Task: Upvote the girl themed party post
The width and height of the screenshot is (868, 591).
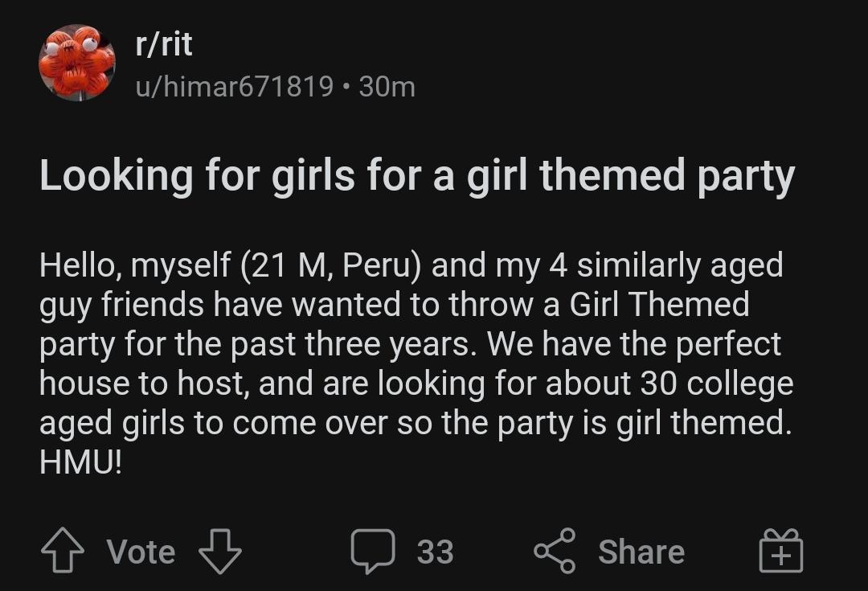Action: coord(63,550)
